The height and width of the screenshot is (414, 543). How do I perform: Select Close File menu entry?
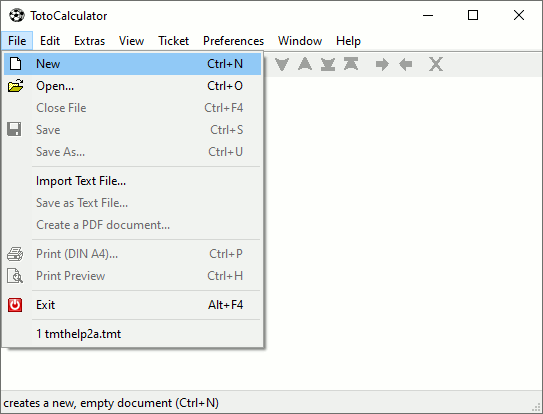pyautogui.click(x=132, y=108)
